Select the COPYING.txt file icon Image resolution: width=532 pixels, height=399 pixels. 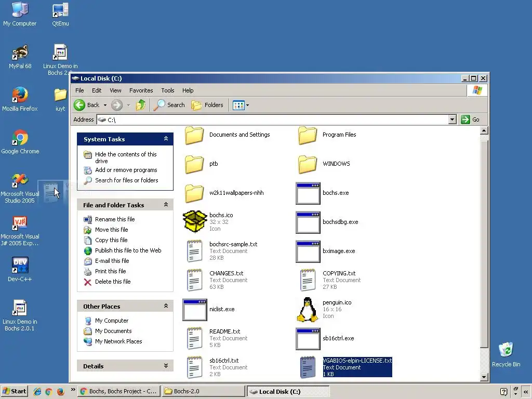308,280
